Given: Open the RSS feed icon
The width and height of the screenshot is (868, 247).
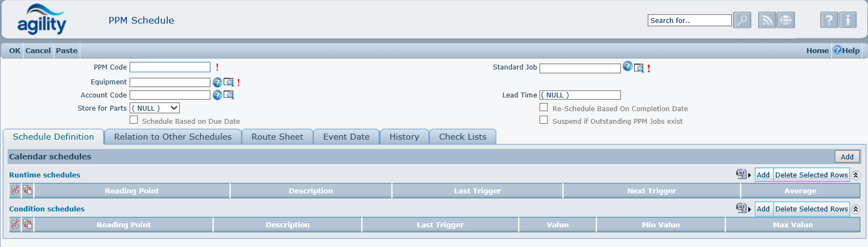Looking at the screenshot, I should pyautogui.click(x=767, y=20).
